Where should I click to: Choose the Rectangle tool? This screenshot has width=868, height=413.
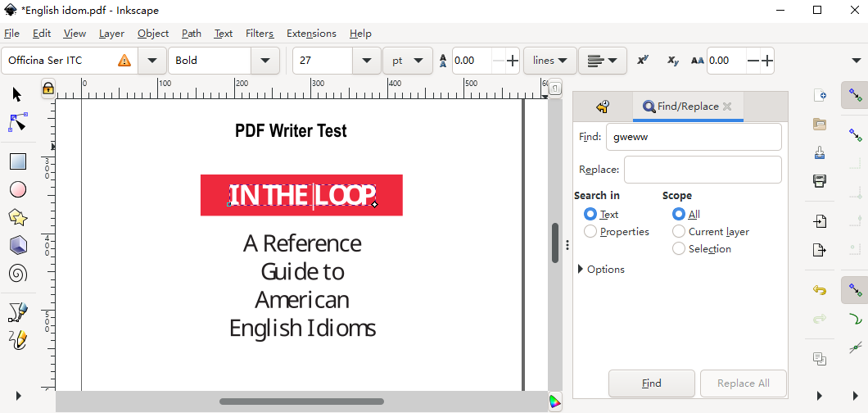(x=18, y=161)
